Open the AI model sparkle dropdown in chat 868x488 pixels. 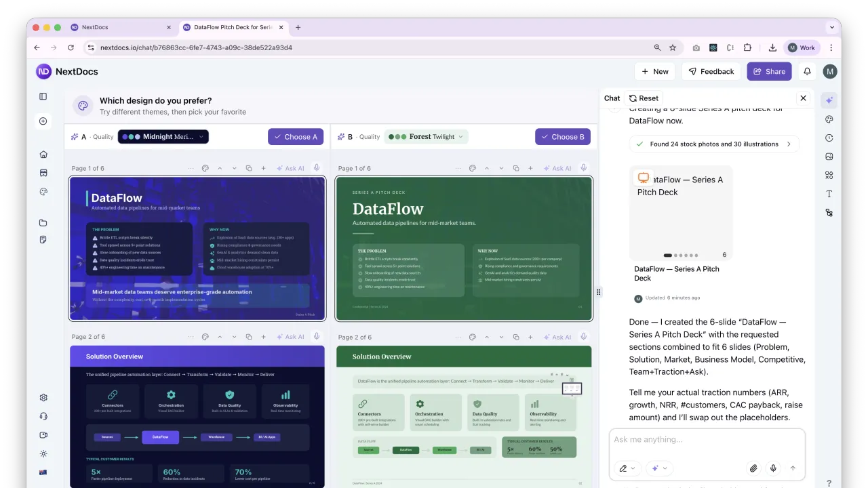pos(660,468)
